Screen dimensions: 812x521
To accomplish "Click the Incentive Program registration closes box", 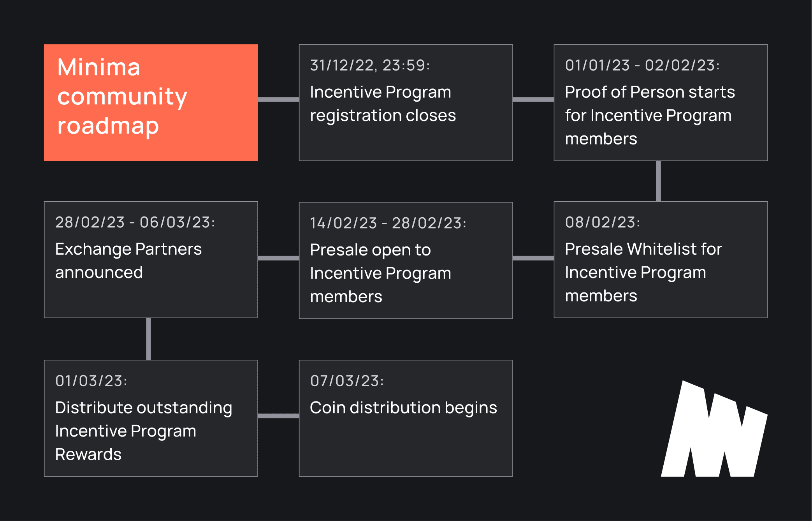I will tap(406, 102).
